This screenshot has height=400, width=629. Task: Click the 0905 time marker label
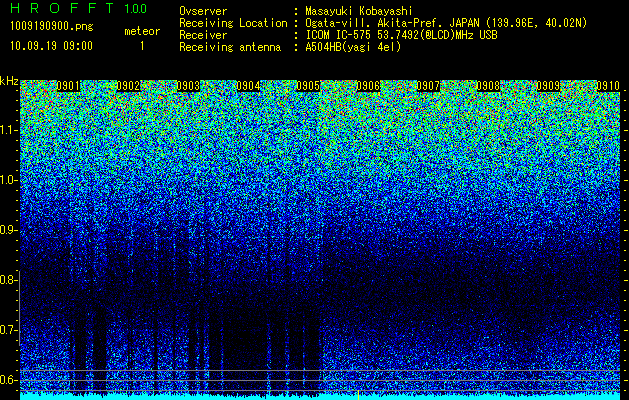(x=308, y=86)
